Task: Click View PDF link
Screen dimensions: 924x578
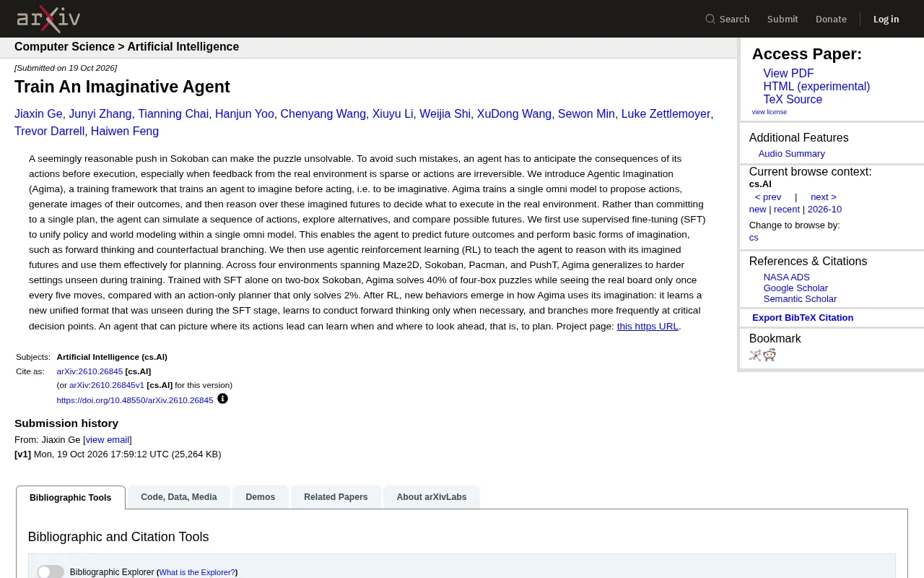Action: click(x=788, y=74)
